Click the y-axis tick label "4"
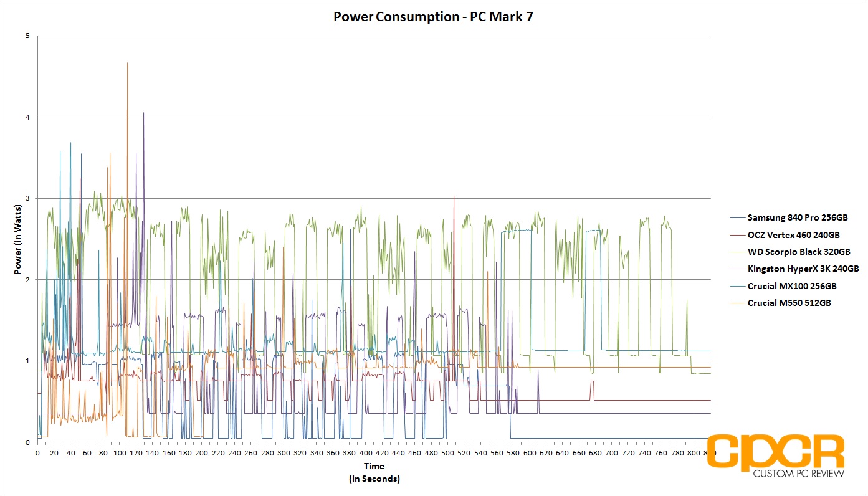Image resolution: width=868 pixels, height=496 pixels. pyautogui.click(x=27, y=117)
